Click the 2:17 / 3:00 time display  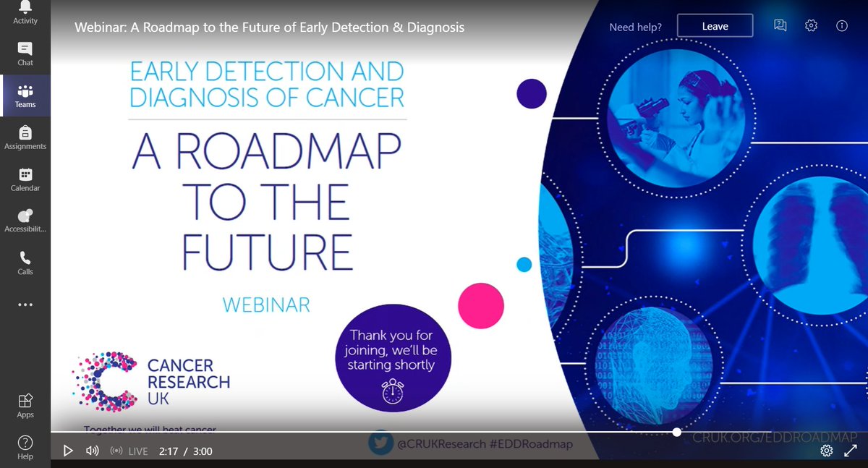tap(186, 451)
